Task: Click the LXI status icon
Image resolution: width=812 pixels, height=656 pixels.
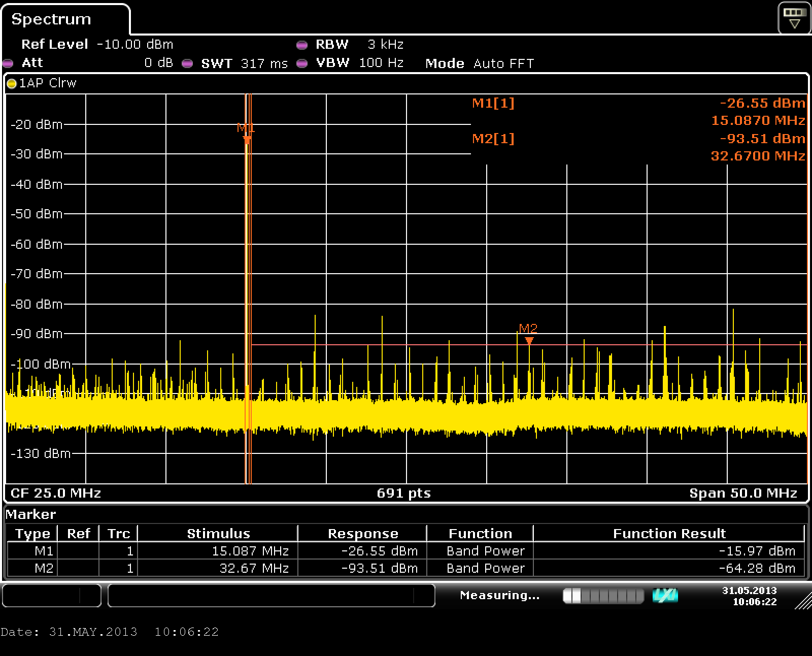Action: click(x=665, y=596)
